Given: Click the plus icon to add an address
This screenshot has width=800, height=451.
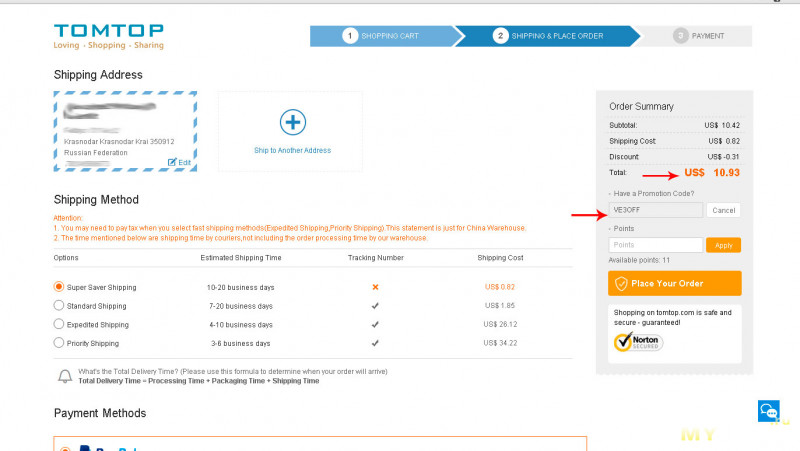Looking at the screenshot, I should (292, 122).
